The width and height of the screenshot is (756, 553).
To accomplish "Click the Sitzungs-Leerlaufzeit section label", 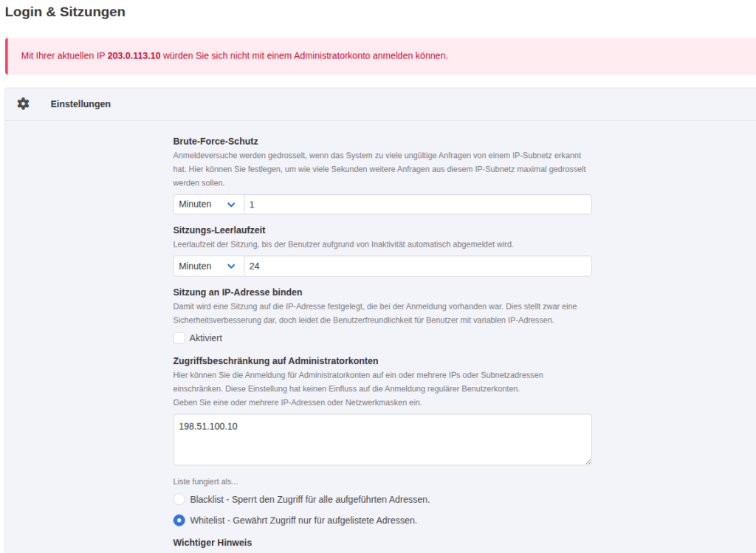I will 219,230.
